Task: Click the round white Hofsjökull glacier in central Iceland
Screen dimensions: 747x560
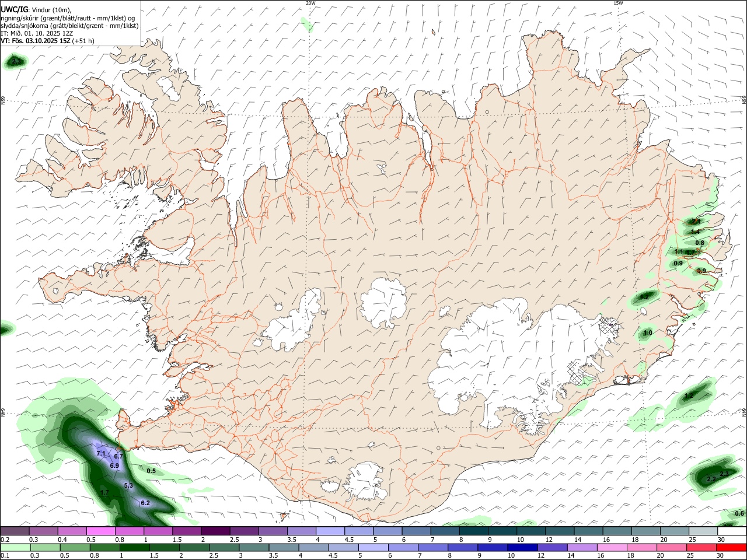Action: pos(383,303)
